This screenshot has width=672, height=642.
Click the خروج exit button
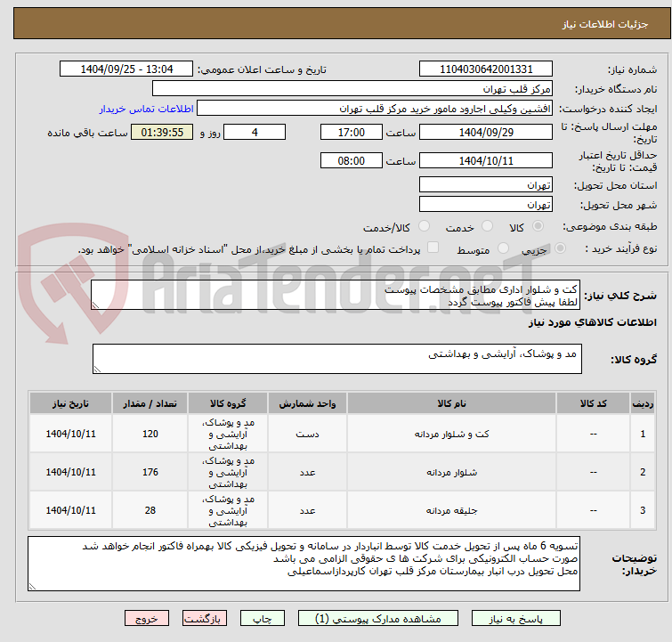click(x=147, y=619)
